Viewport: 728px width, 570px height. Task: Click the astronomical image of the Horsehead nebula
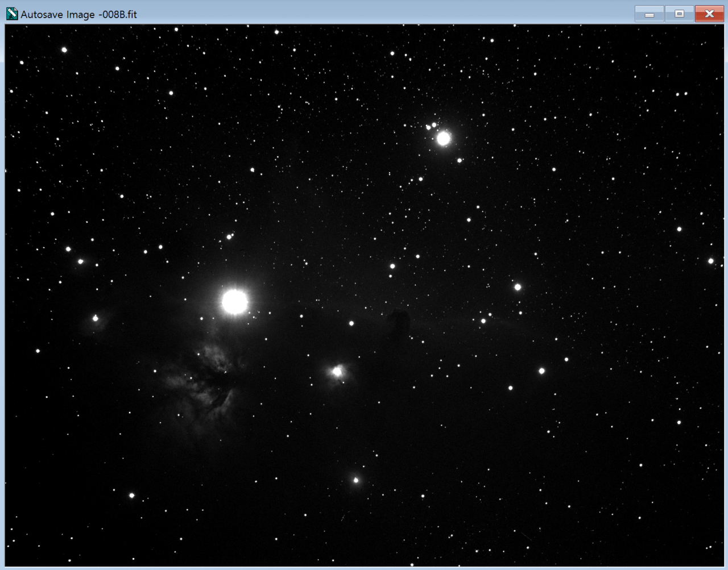[x=364, y=295]
